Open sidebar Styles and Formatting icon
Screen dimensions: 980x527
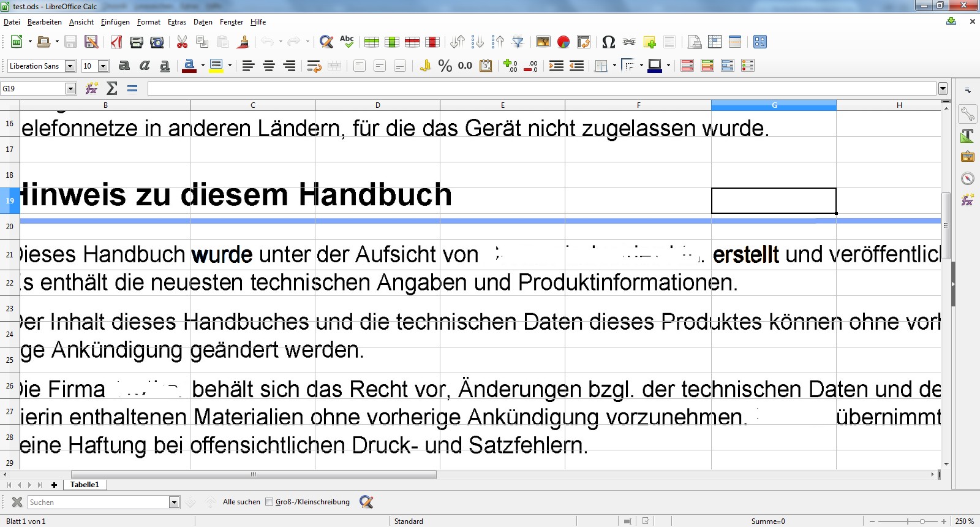coord(968,135)
